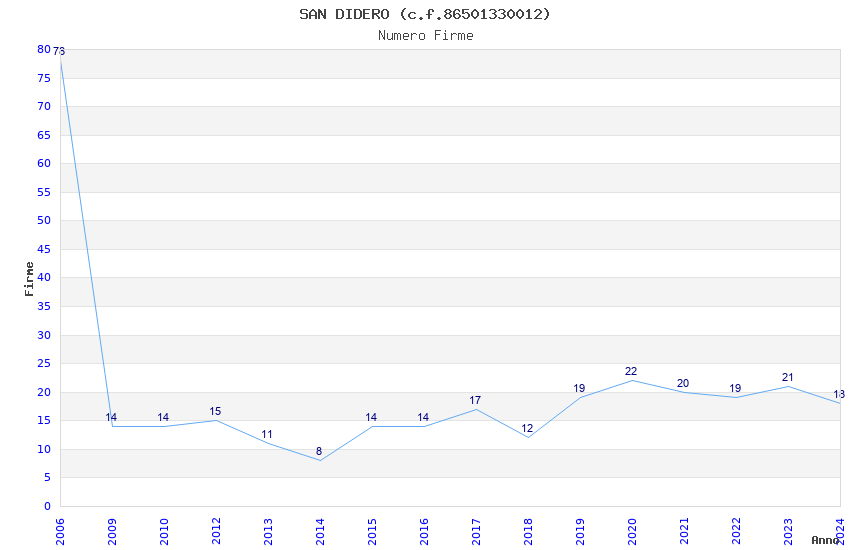Select the x-axis year label 2009
This screenshot has height=550, width=850.
[x=112, y=532]
